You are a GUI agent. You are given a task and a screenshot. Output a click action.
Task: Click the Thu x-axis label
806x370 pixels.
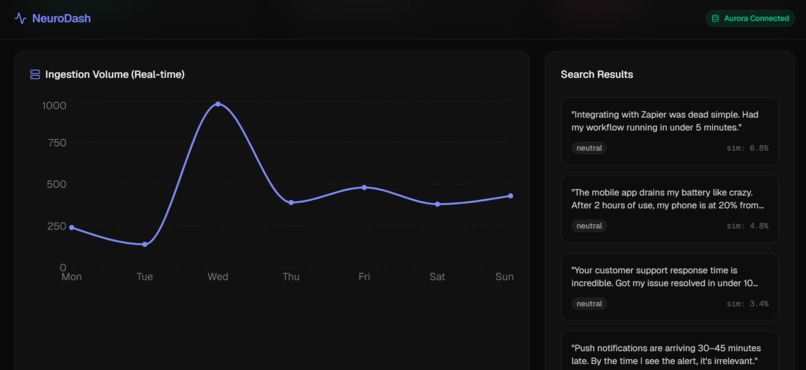pyautogui.click(x=291, y=277)
